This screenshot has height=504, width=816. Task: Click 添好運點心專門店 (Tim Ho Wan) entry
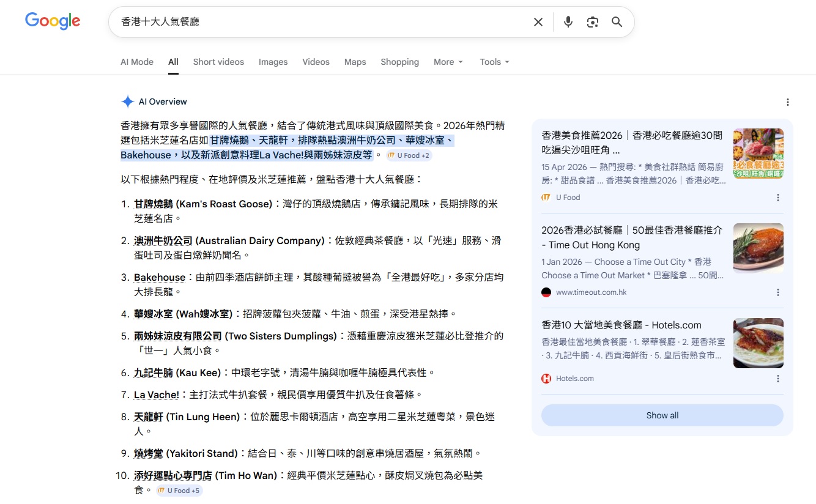206,475
